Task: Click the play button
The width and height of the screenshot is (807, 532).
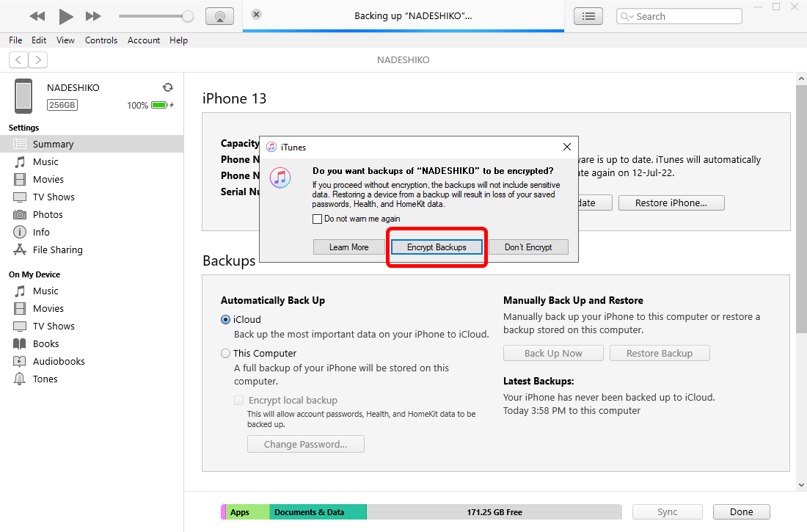Action: (x=66, y=16)
